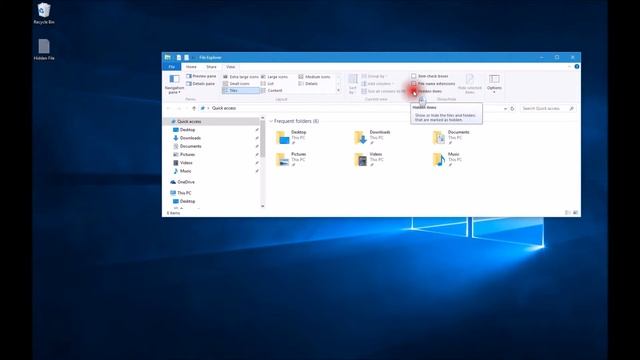
Task: Open the Downloads folder tile
Action: [372, 138]
